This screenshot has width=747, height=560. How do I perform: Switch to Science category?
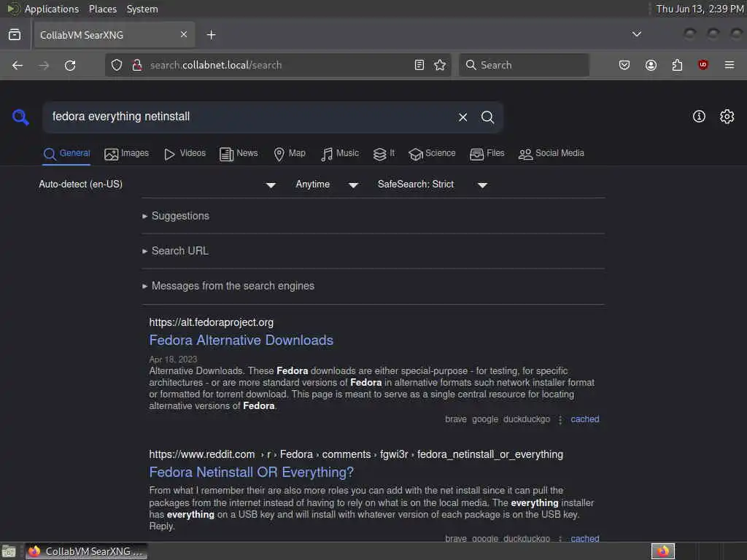432,153
